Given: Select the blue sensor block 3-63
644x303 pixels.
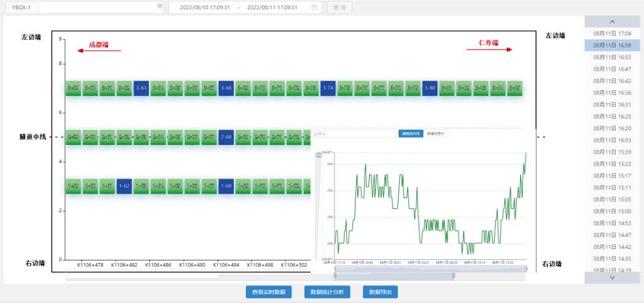Looking at the screenshot, I should point(141,88).
